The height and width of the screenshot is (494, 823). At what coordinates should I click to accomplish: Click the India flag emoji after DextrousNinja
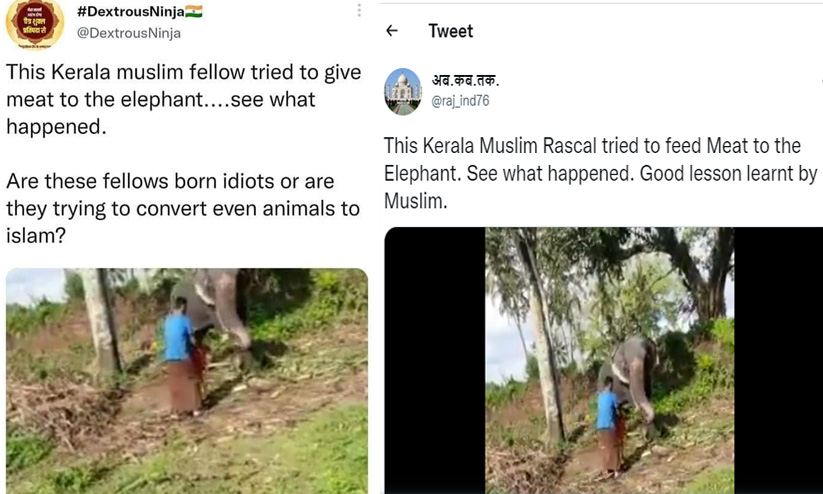click(194, 11)
